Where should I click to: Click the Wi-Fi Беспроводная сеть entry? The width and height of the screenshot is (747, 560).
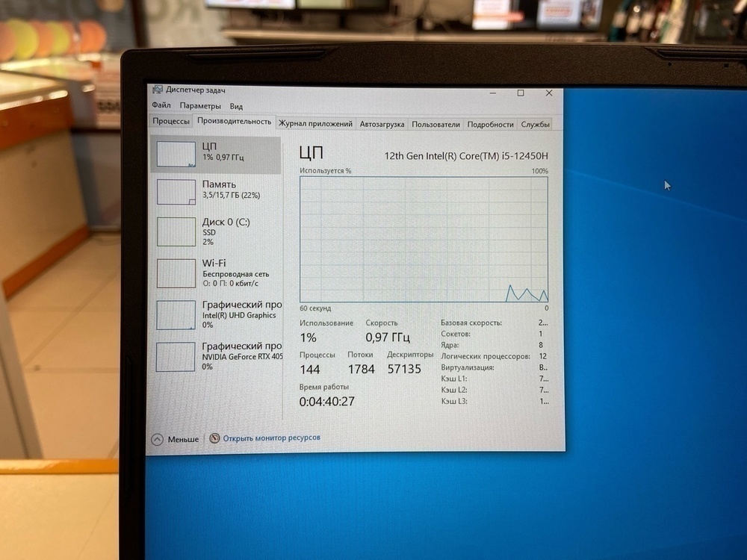pos(216,273)
